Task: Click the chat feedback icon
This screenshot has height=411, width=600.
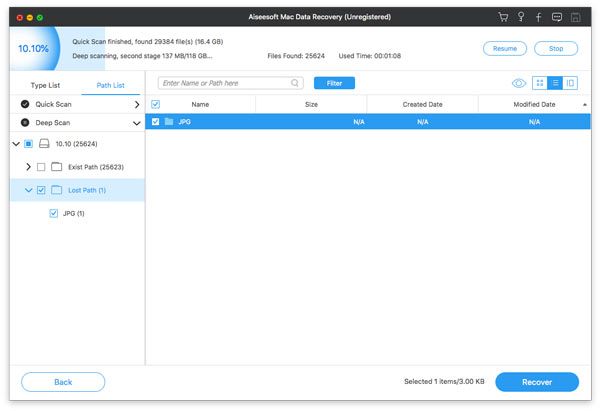Action: click(558, 18)
